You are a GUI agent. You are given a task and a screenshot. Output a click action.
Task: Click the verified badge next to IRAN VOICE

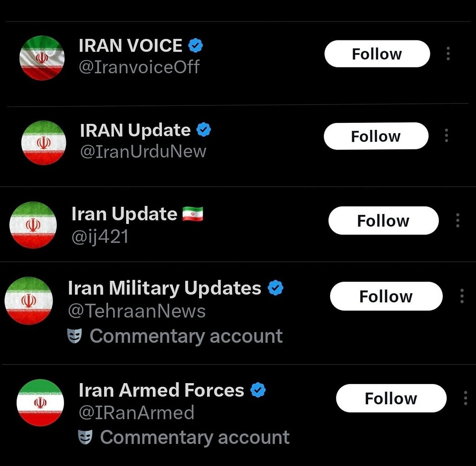[x=195, y=46]
